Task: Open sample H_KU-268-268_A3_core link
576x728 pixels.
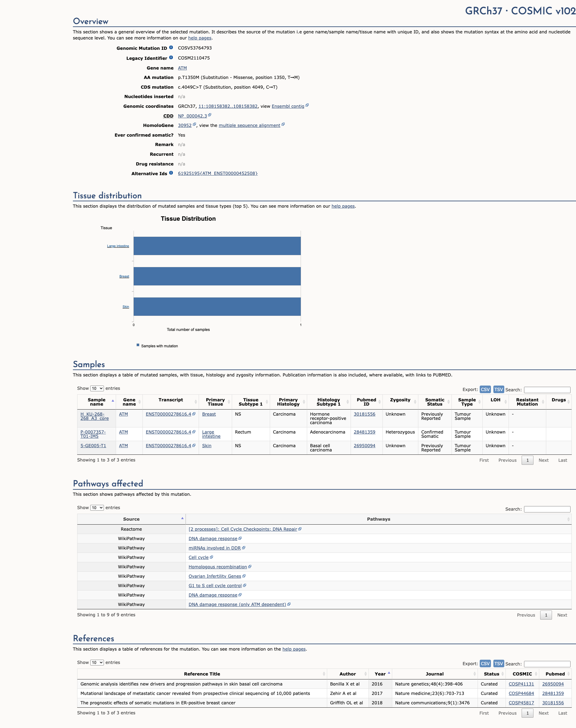Action: (94, 416)
